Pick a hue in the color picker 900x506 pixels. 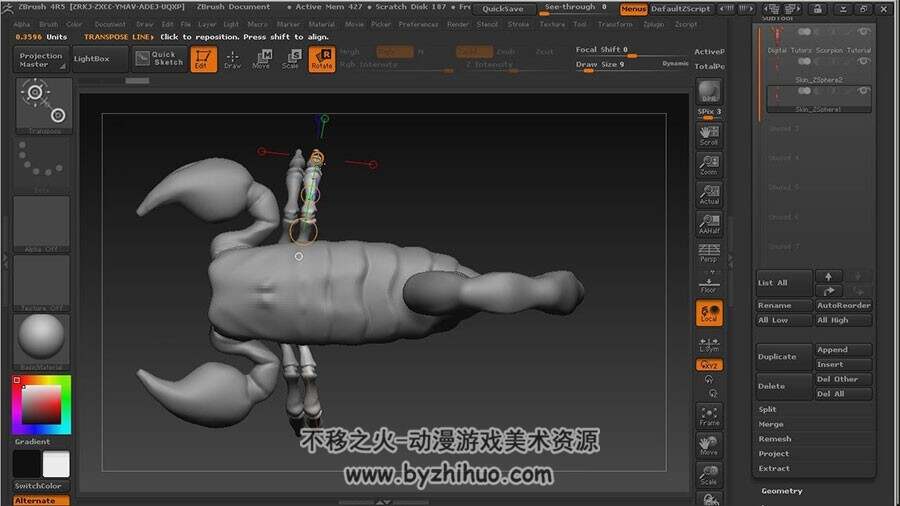click(x=41, y=404)
